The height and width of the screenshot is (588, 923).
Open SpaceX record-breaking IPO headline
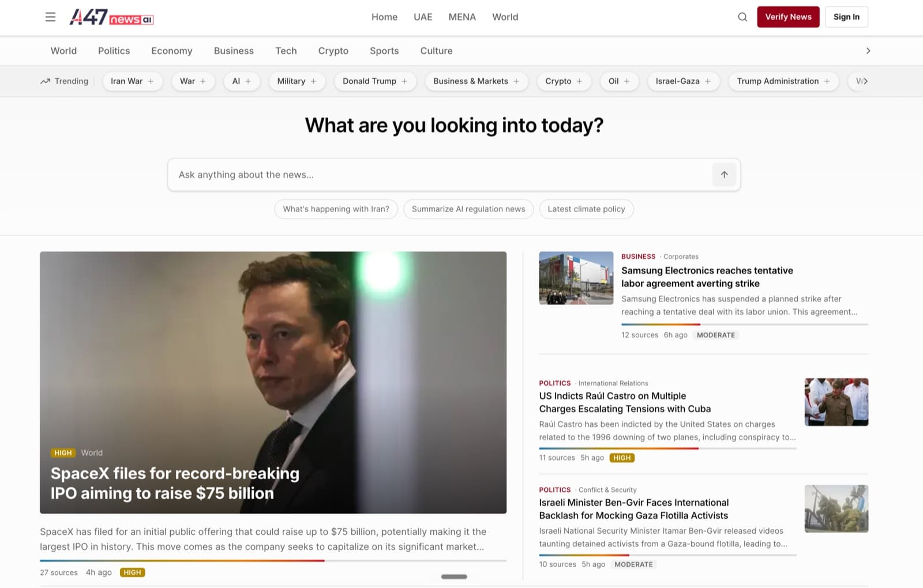click(x=175, y=483)
